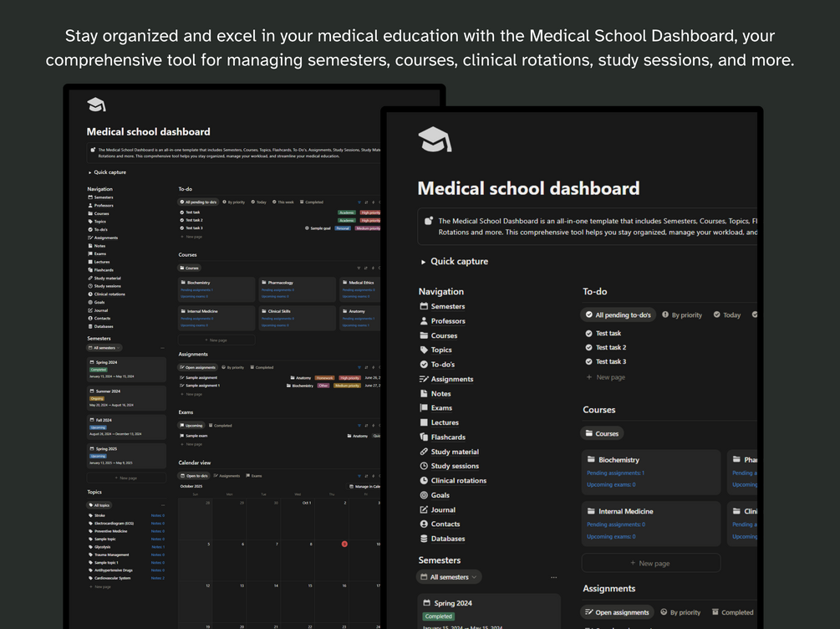Click the Study sessions clock icon in front navigation
The image size is (840, 629).
coord(424,466)
